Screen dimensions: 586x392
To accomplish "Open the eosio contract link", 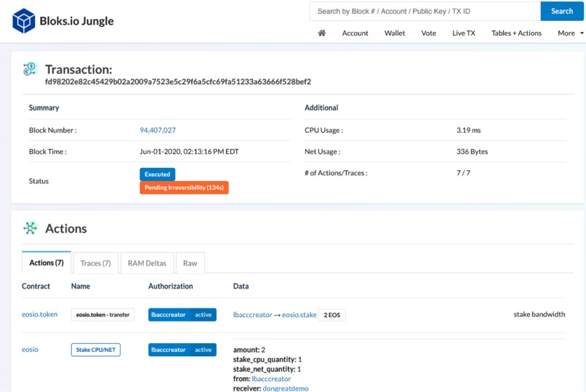I will click(x=30, y=349).
